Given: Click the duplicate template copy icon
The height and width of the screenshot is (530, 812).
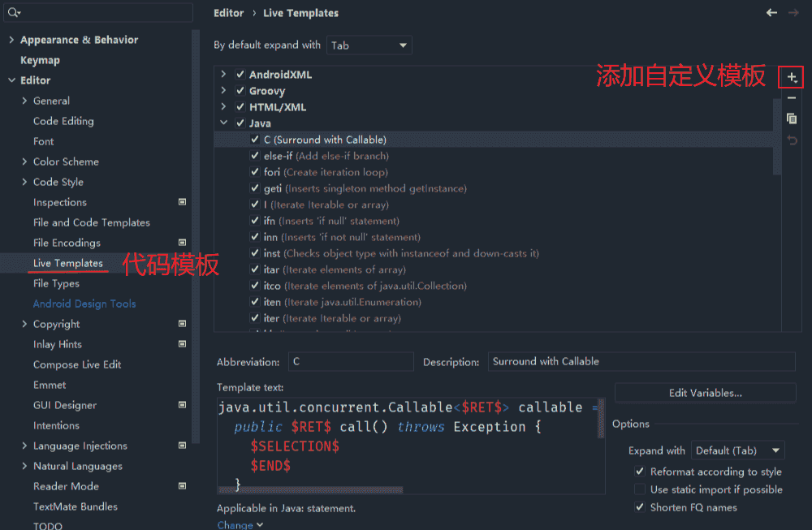Looking at the screenshot, I should tap(792, 118).
